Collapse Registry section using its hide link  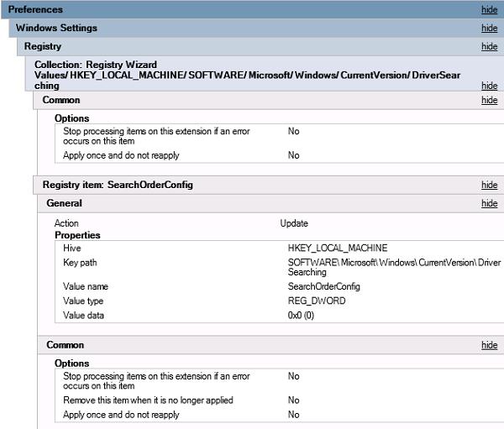click(x=489, y=47)
